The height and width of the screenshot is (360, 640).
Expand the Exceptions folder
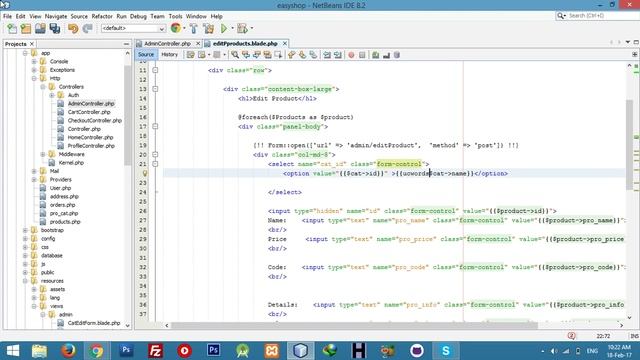click(x=34, y=70)
